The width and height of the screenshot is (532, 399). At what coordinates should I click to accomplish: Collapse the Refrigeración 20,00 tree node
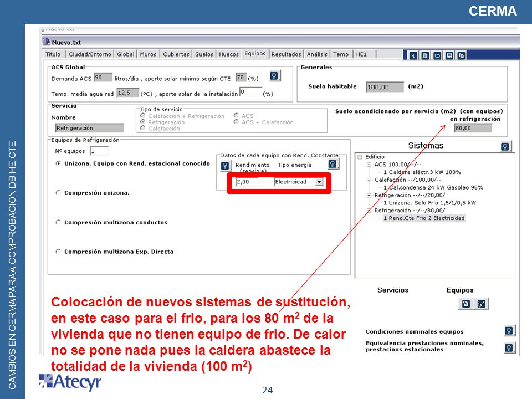369,195
